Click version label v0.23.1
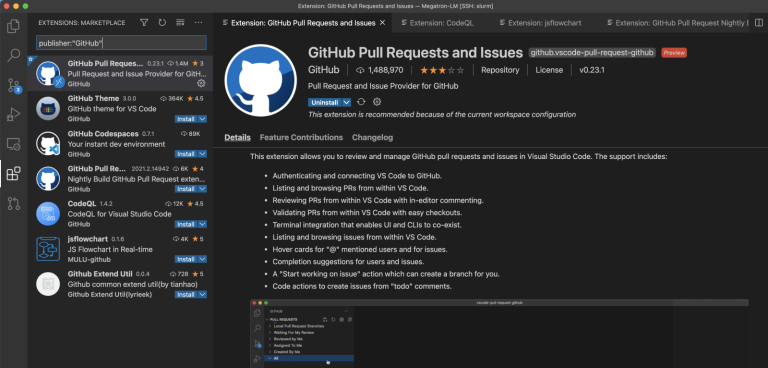Viewport: 768px width, 368px height. point(592,70)
